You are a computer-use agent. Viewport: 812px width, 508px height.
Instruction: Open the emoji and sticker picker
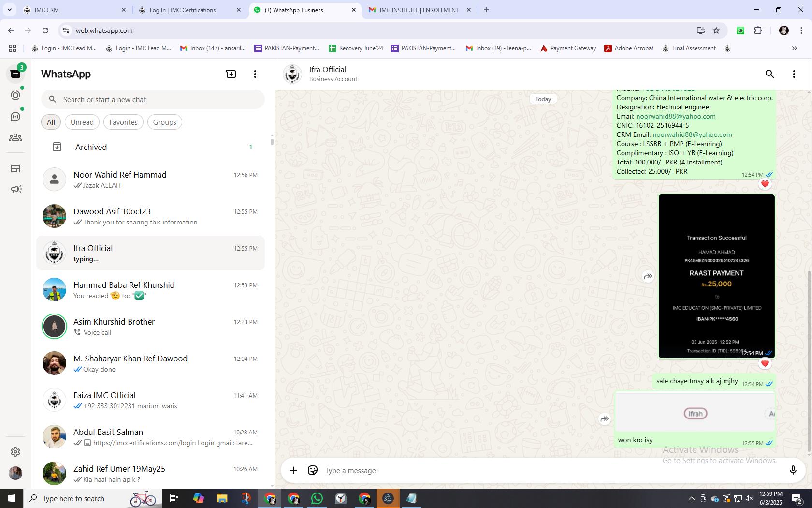313,470
